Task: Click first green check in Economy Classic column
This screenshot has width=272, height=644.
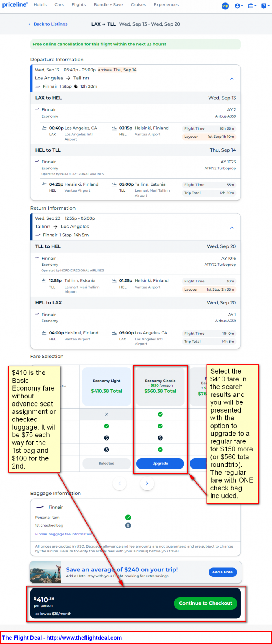Action: click(x=160, y=414)
